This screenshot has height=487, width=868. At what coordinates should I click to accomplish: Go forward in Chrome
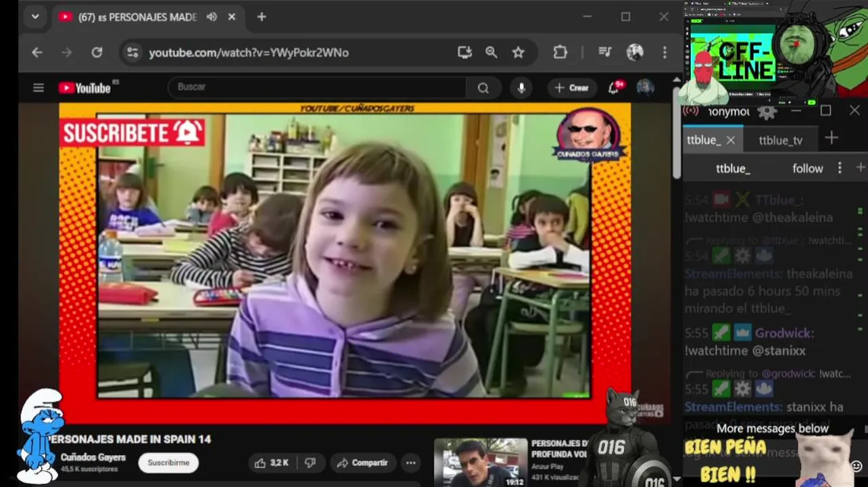coord(66,52)
